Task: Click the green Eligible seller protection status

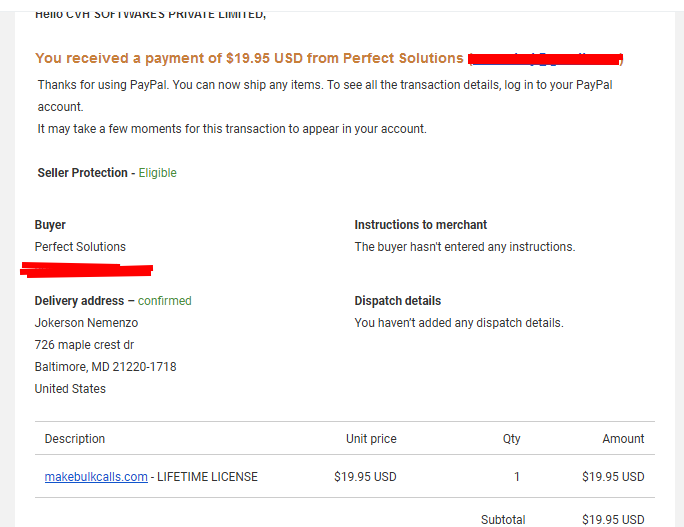Action: point(157,173)
